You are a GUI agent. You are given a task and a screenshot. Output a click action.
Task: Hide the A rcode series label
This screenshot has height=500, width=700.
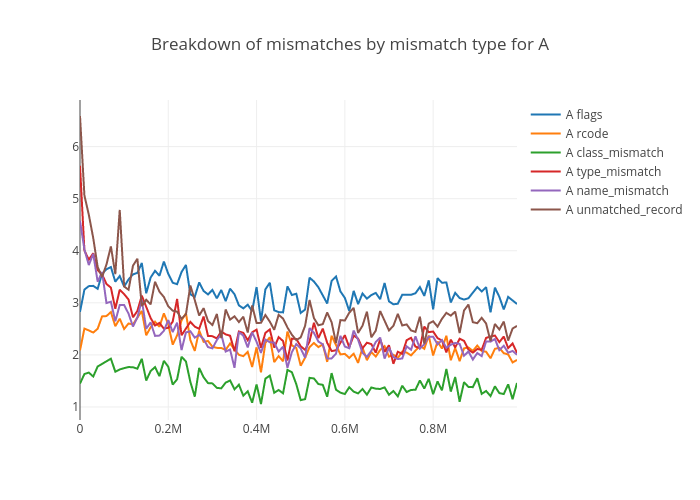586,134
